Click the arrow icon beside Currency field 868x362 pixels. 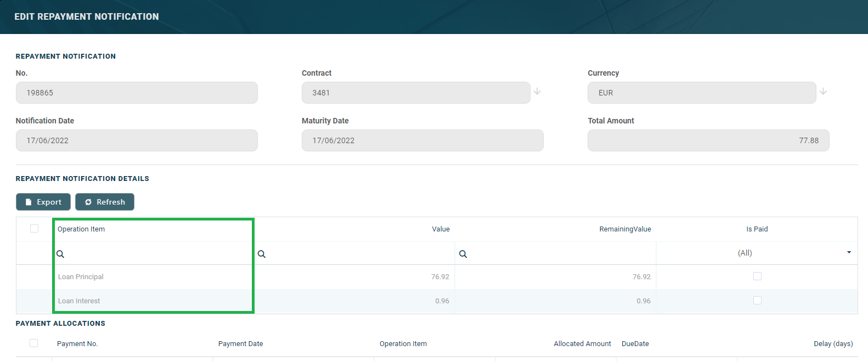tap(823, 92)
